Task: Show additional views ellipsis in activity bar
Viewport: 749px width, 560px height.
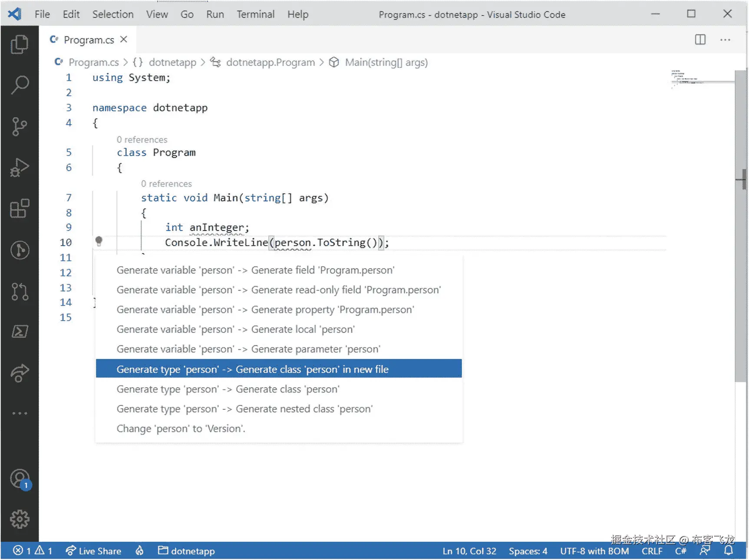Action: tap(20, 413)
